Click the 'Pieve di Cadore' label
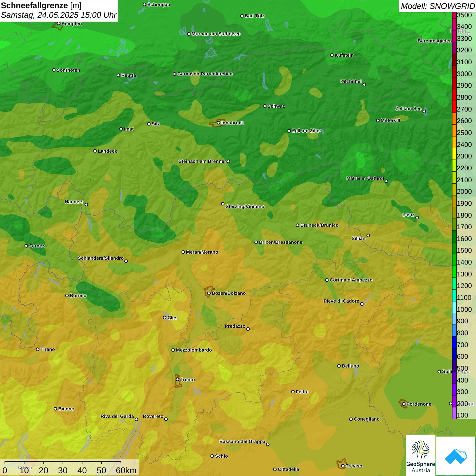The image size is (476, 476). [341, 301]
